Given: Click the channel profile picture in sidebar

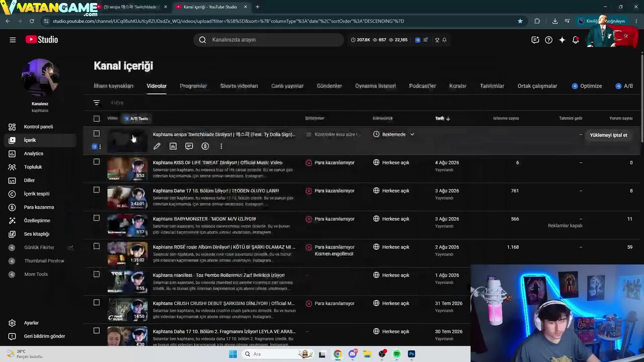Looking at the screenshot, I should [40, 78].
